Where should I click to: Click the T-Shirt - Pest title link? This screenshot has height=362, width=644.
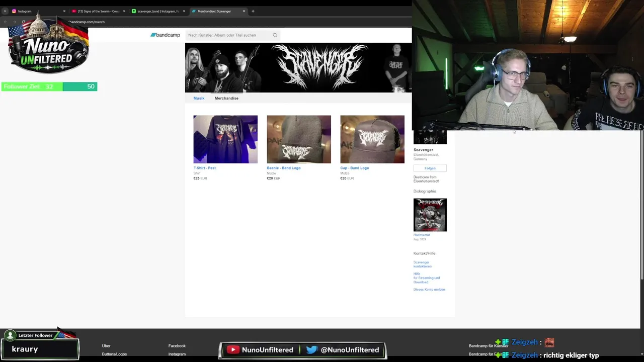[205, 168]
